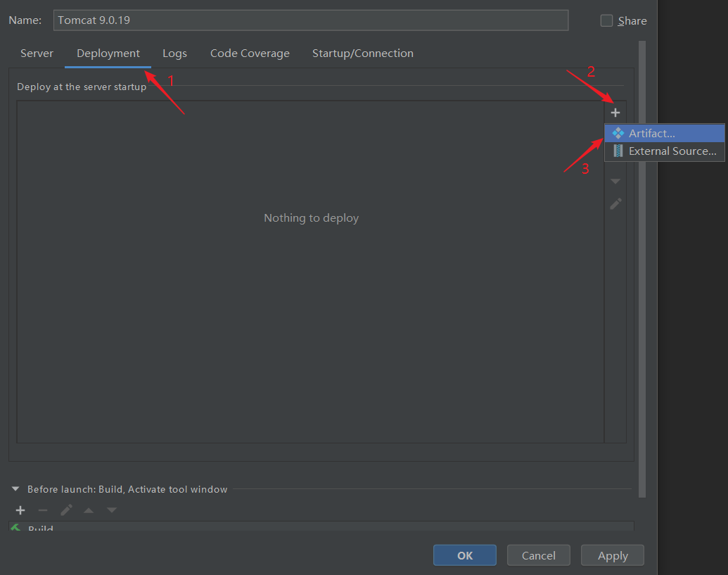728x575 pixels.
Task: Select the Deployment tab
Action: 108,53
